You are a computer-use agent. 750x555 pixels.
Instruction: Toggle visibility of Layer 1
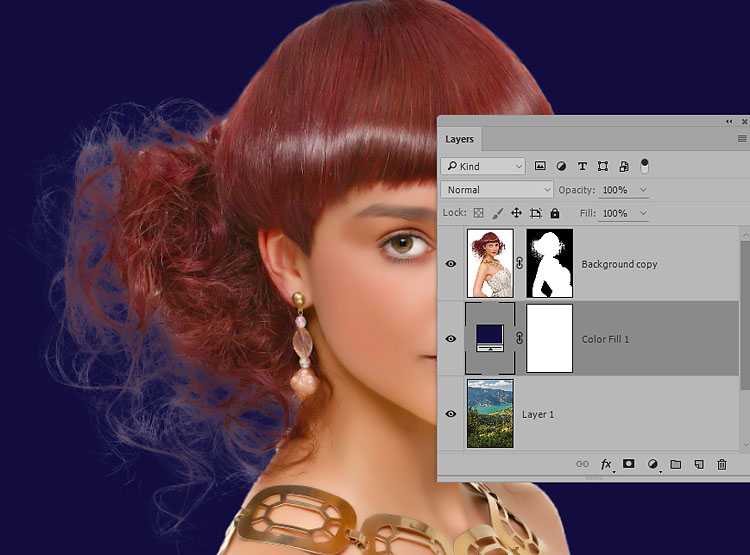[451, 414]
